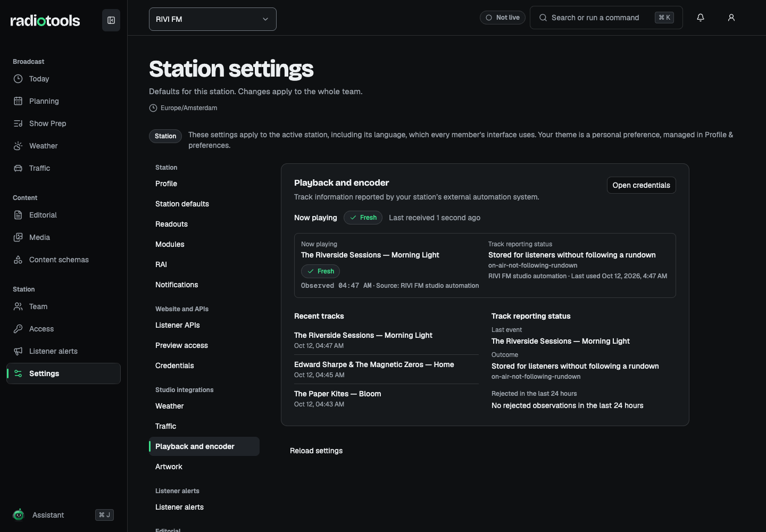Open Show Prep section
This screenshot has height=532, width=766.
64,123
